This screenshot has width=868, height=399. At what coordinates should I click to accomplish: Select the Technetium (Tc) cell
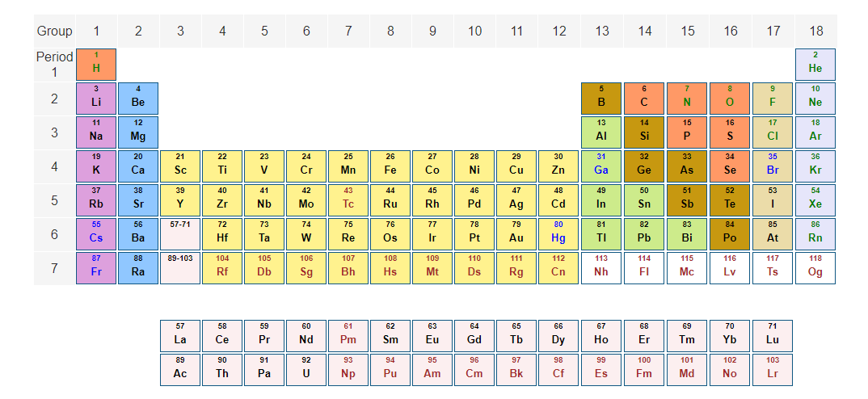tap(348, 200)
